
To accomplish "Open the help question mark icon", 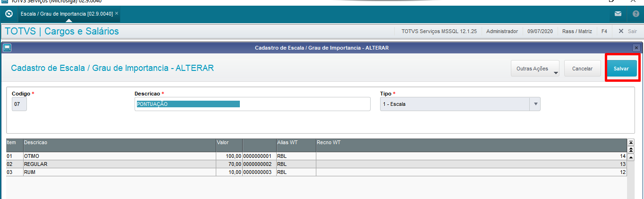I will [636, 14].
